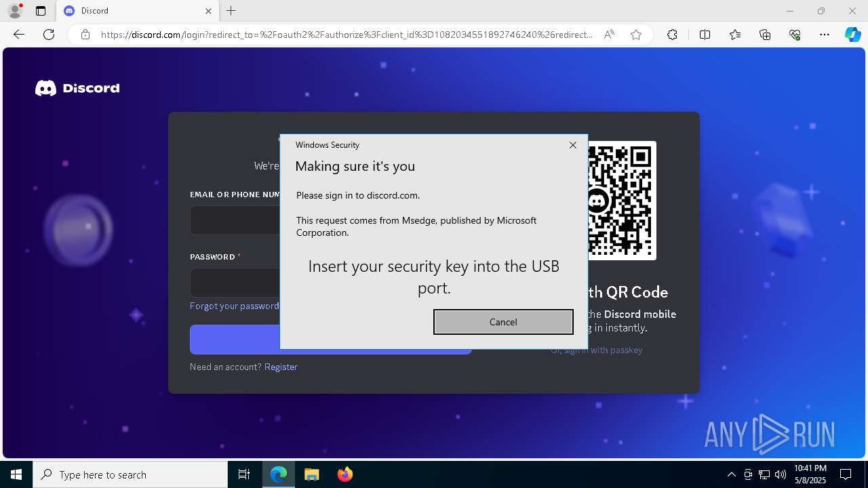Open the Favorites list

[x=735, y=35]
